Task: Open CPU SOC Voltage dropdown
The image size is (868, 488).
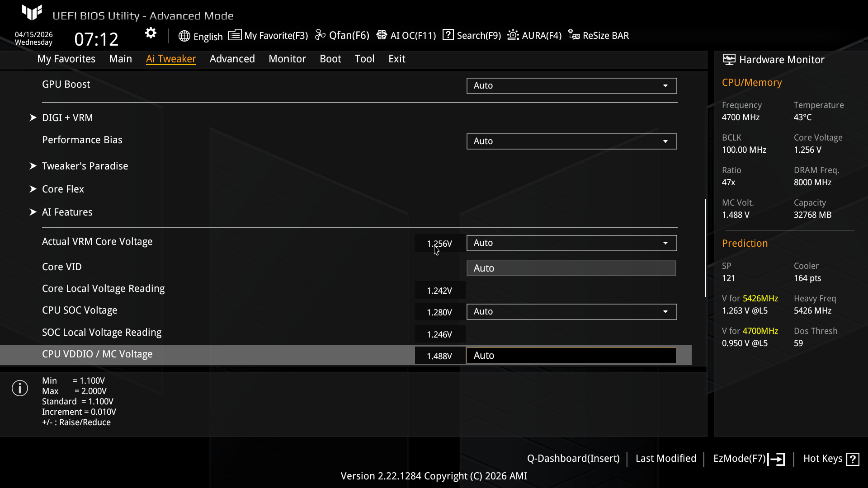Action: (571, 312)
